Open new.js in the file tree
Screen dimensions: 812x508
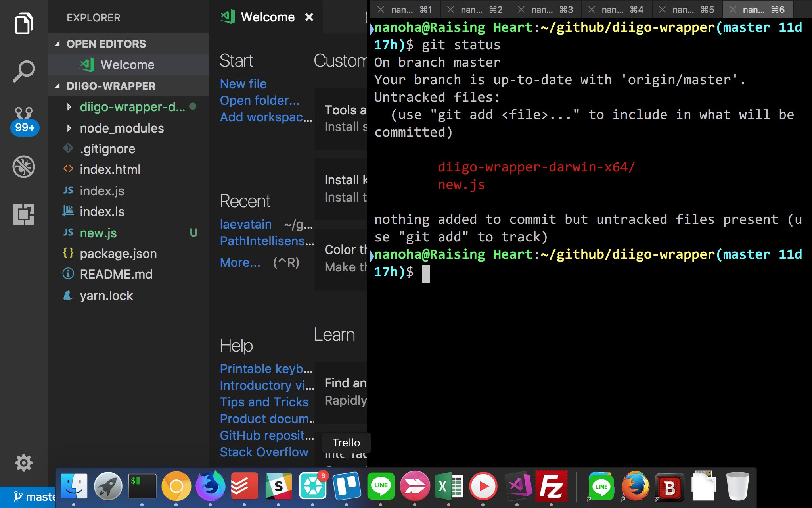(98, 233)
